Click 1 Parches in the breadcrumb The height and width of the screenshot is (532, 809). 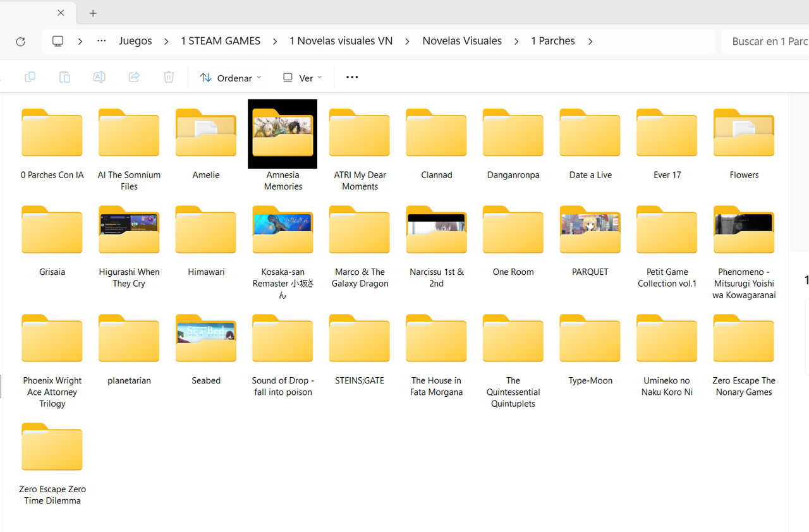click(x=553, y=41)
